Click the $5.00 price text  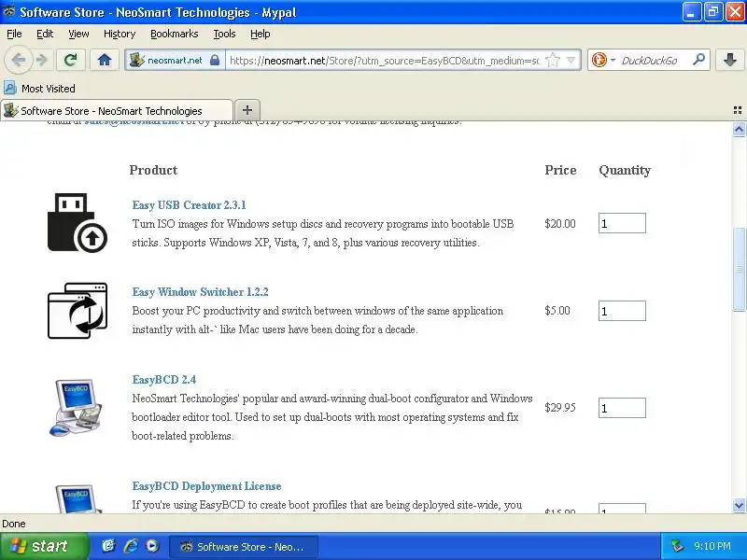coord(557,311)
